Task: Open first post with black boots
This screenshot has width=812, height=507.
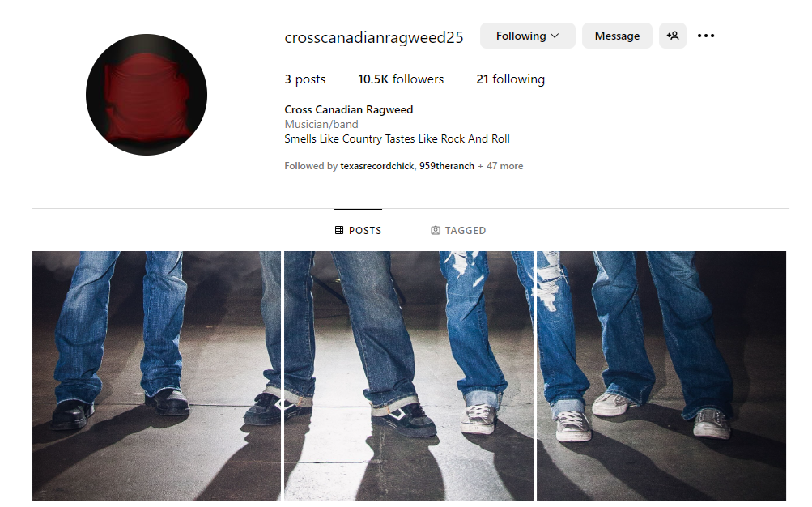Action: point(156,376)
